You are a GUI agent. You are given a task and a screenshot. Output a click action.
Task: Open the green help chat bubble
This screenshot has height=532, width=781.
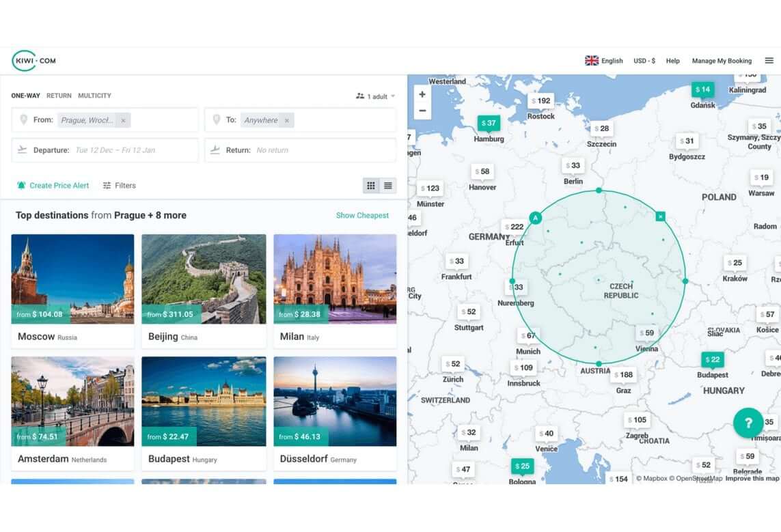[748, 423]
